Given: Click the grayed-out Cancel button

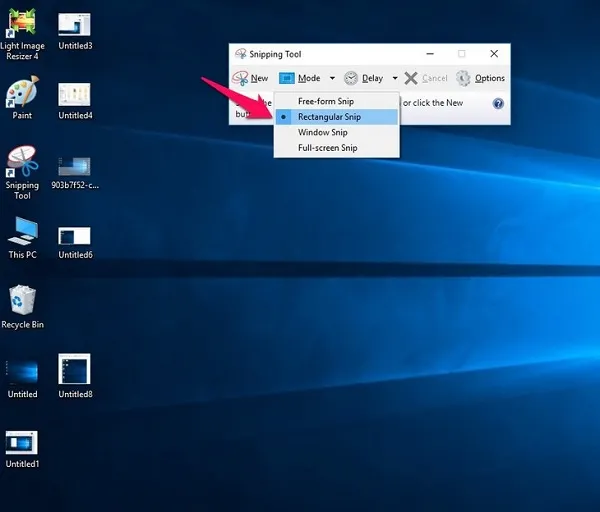Looking at the screenshot, I should (x=427, y=78).
